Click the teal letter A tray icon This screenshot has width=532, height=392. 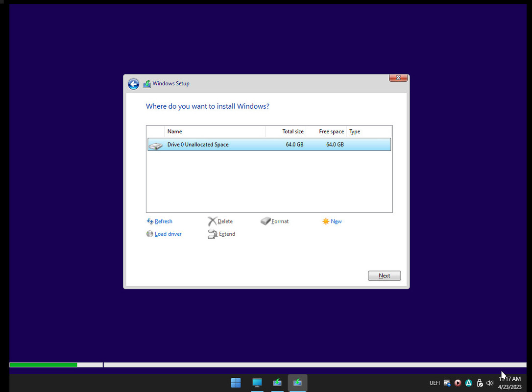(468, 383)
